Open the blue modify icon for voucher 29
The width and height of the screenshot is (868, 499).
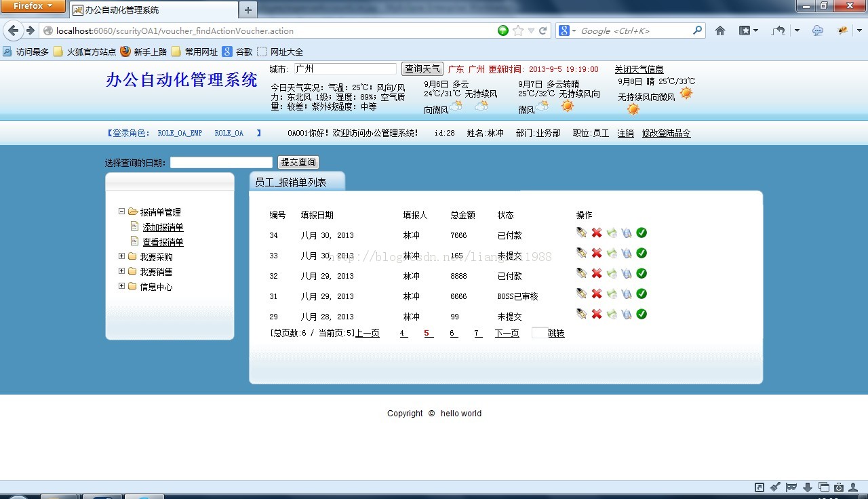625,314
